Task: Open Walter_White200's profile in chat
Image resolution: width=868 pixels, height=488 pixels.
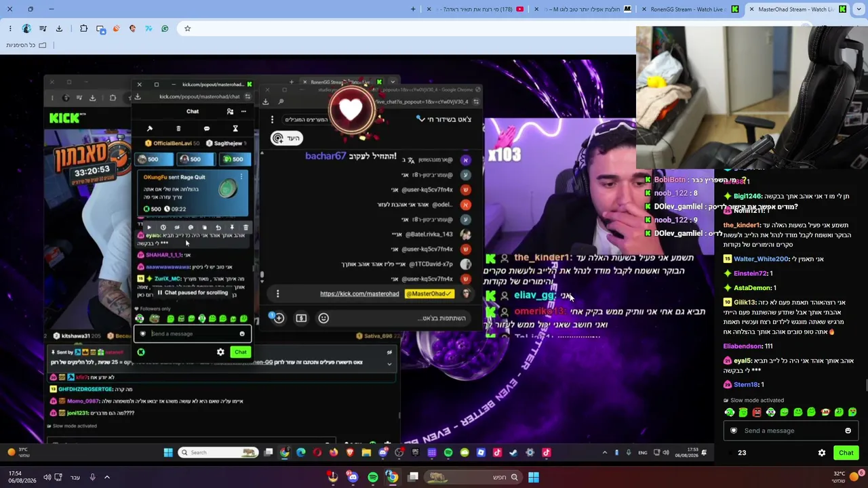Action: click(x=761, y=259)
